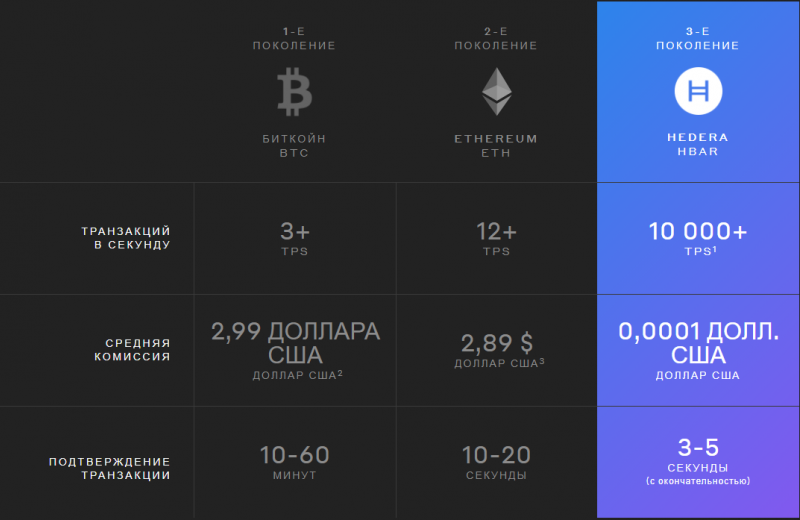Click the Hedera H logo icon

tap(698, 92)
